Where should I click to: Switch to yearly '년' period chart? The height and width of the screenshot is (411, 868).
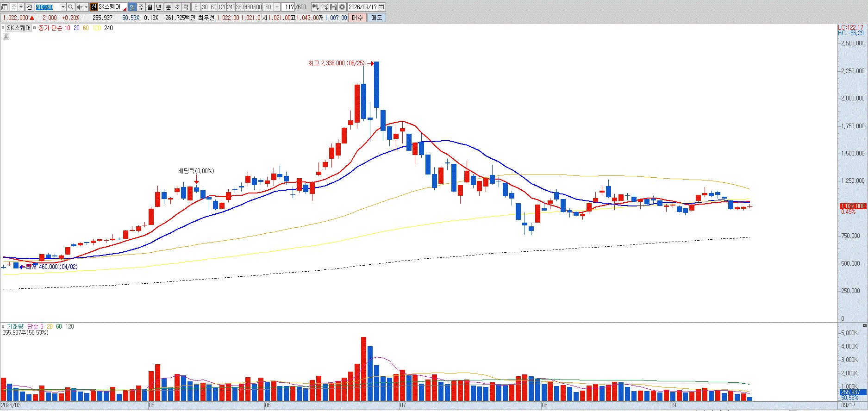tap(159, 7)
